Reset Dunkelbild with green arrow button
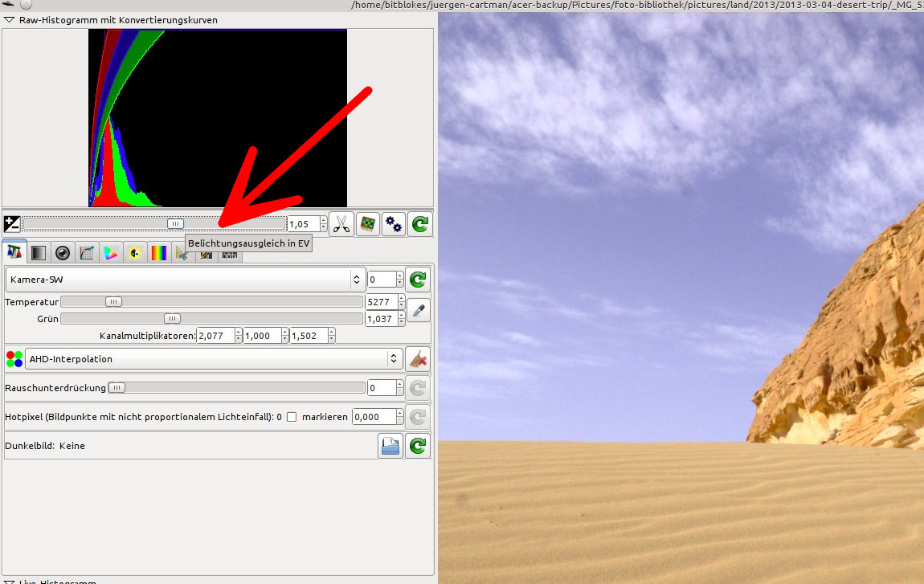924x584 pixels. coord(418,446)
